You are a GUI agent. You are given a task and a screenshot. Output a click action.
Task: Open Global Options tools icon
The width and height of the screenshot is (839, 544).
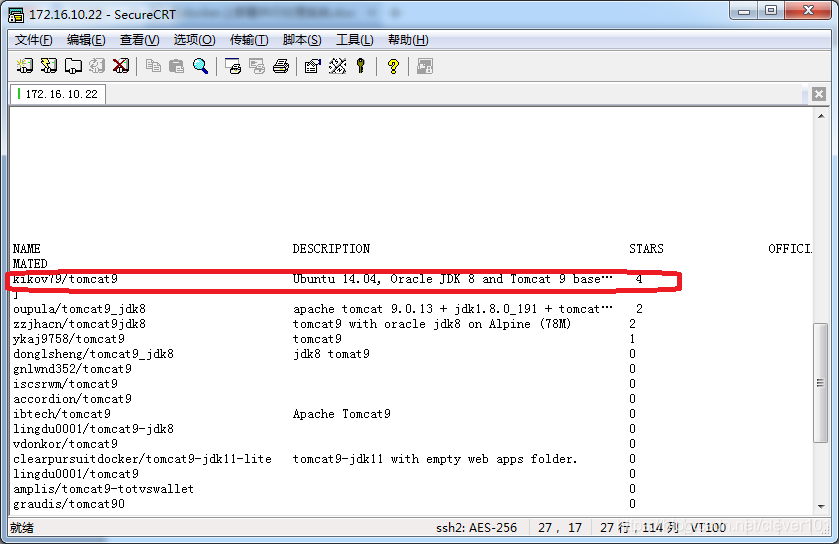point(337,66)
